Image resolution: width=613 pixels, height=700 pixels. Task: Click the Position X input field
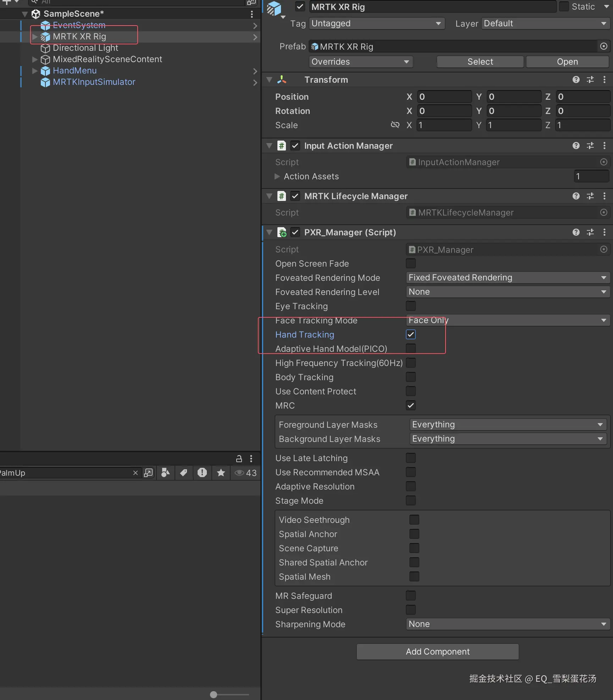click(444, 97)
